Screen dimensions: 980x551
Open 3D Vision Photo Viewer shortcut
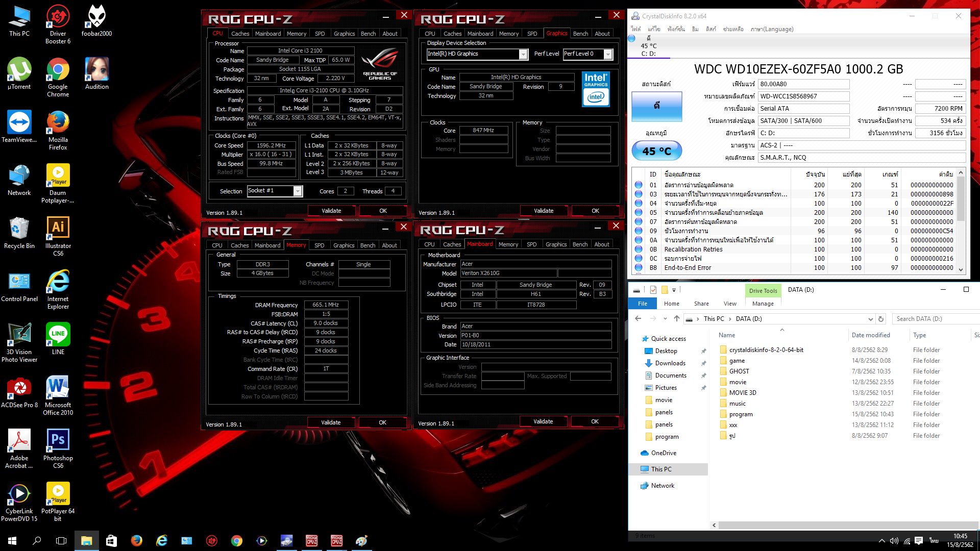coord(19,343)
